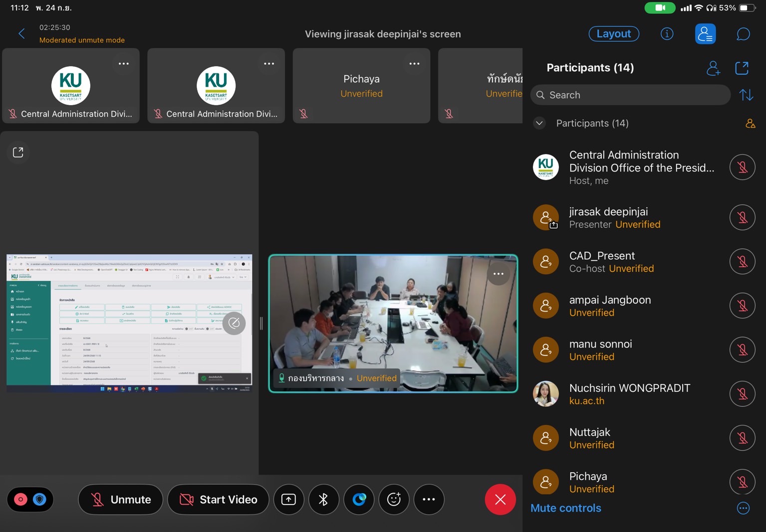766x532 pixels.
Task: Pop out the shared screen view
Action: pos(18,152)
